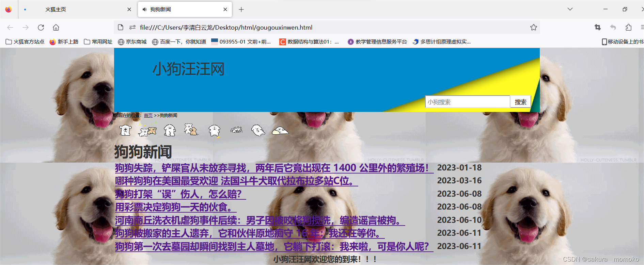Open news link 狗狗打架“误”伤人，怎么赔？
Viewport: 644px width, 265px height.
click(x=180, y=194)
